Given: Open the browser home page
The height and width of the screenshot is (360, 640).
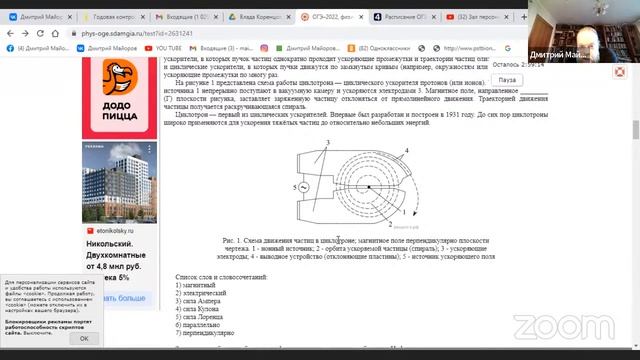Looking at the screenshot, I should [x=55, y=33].
